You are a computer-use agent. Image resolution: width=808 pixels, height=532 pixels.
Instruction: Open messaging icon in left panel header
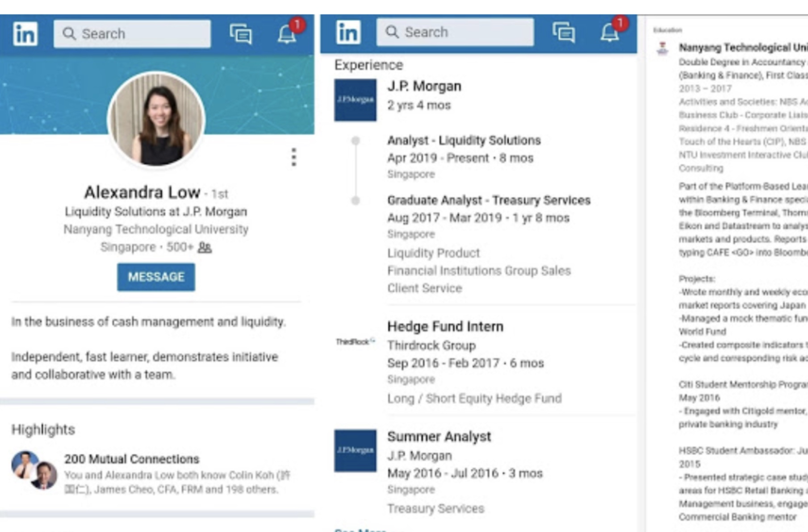(241, 34)
